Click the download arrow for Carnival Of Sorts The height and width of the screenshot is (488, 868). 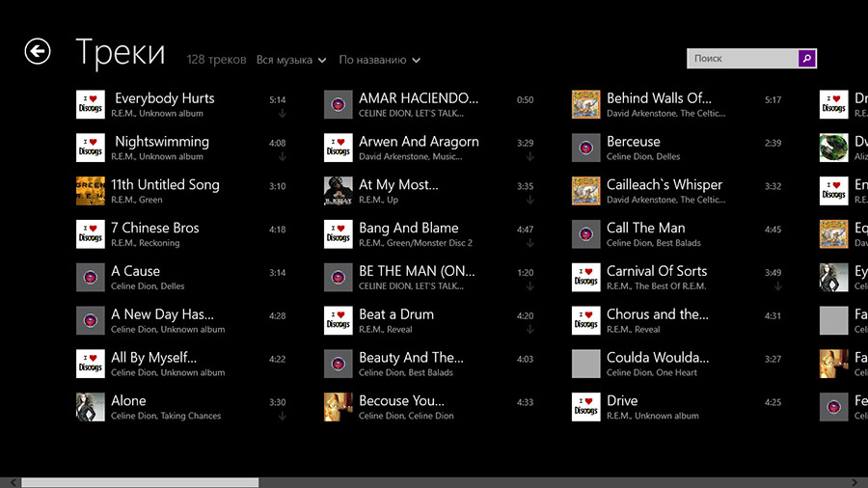[x=777, y=286]
